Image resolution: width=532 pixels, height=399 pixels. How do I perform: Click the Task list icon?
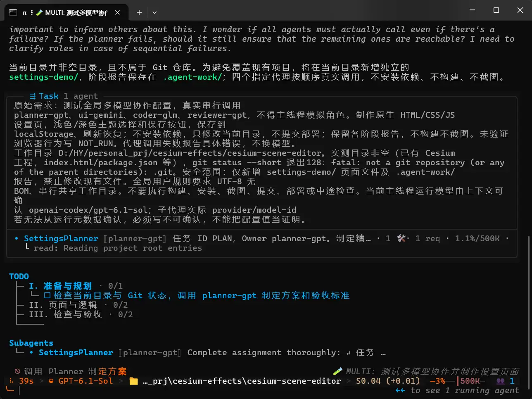pos(33,96)
